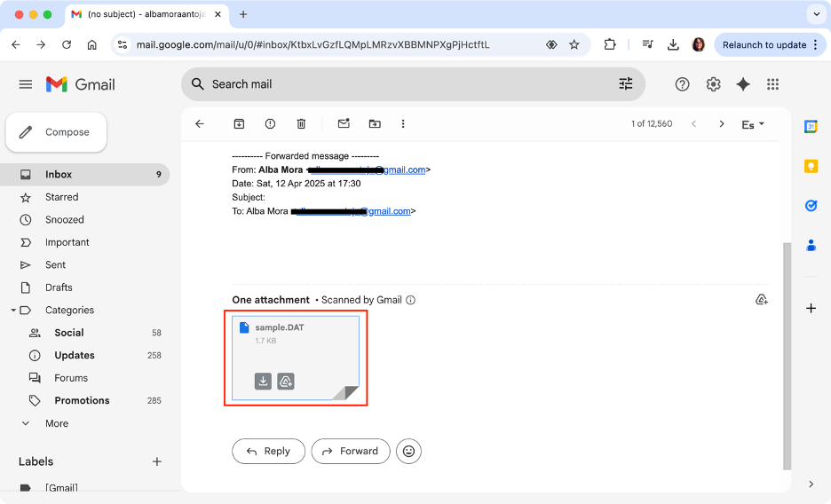Click Scanned by Gmail info icon
Screen dimensions: 831x504
pyautogui.click(x=411, y=300)
